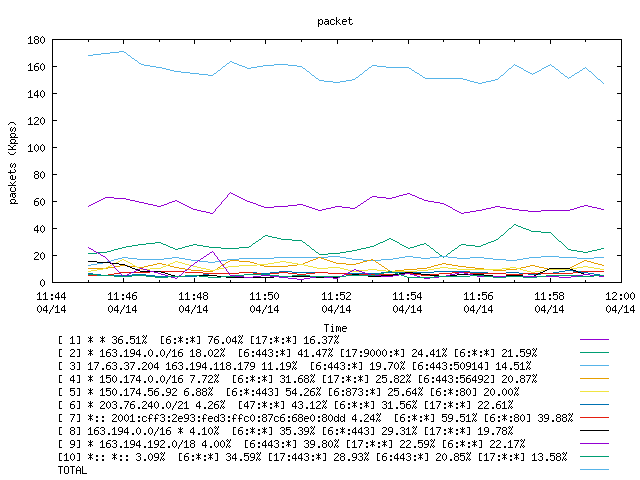Click the y-axis value 100
The height and width of the screenshot is (480, 640).
click(36, 148)
